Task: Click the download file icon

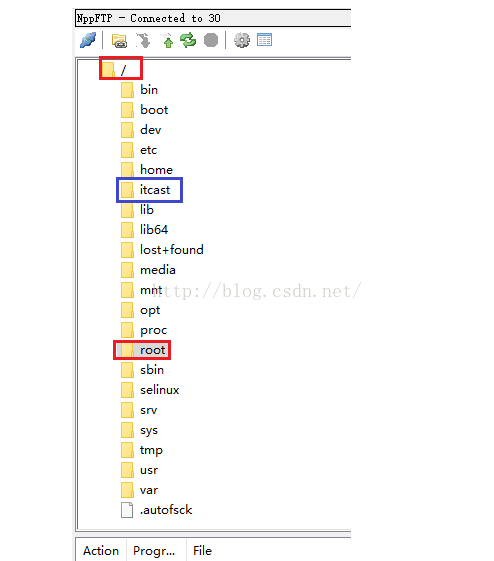Action: coord(143,40)
